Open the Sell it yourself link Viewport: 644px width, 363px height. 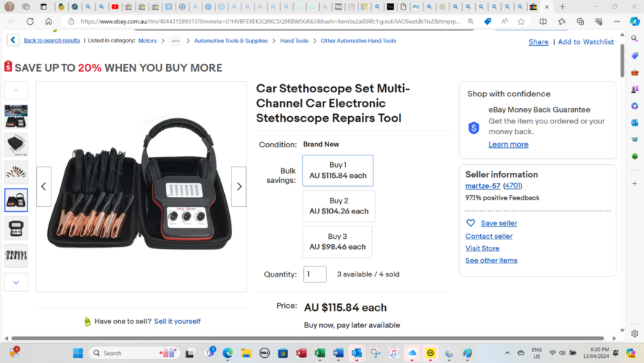178,321
